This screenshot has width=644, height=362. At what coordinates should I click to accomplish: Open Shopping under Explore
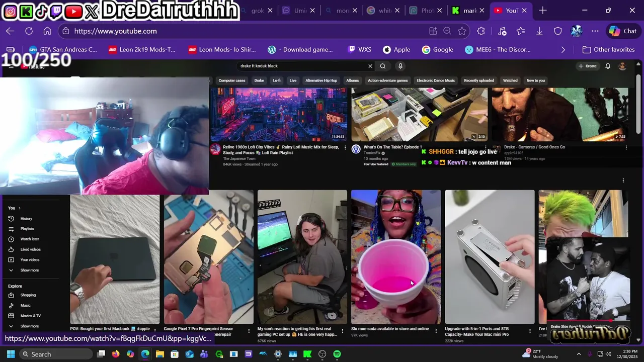coord(28,295)
